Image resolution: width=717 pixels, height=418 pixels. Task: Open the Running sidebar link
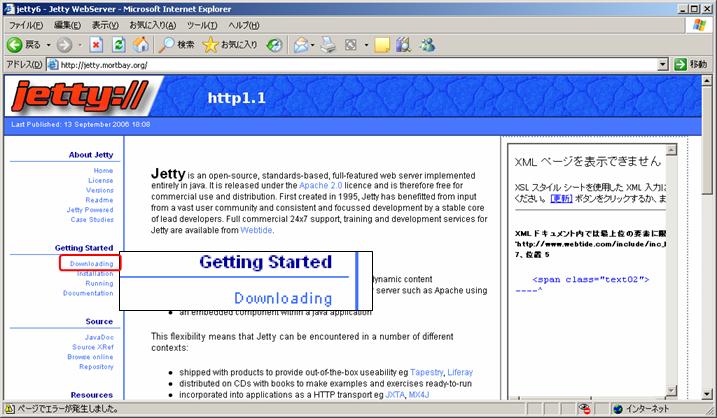99,284
